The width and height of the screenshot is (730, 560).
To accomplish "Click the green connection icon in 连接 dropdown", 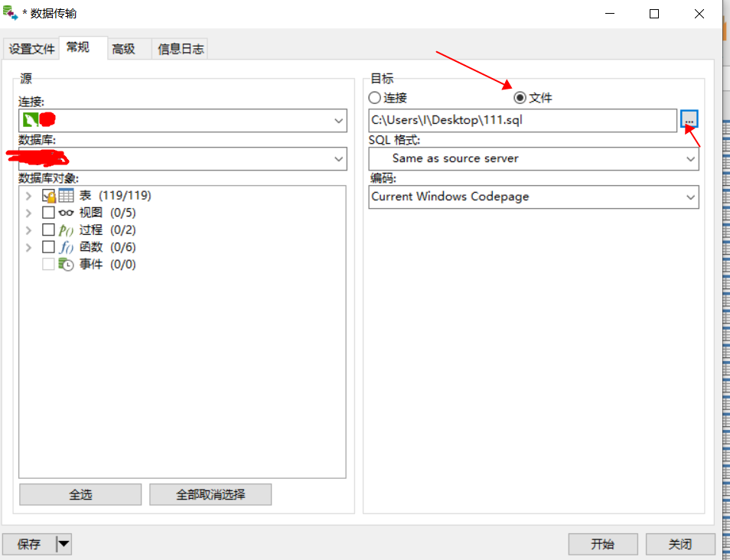I will click(x=32, y=120).
